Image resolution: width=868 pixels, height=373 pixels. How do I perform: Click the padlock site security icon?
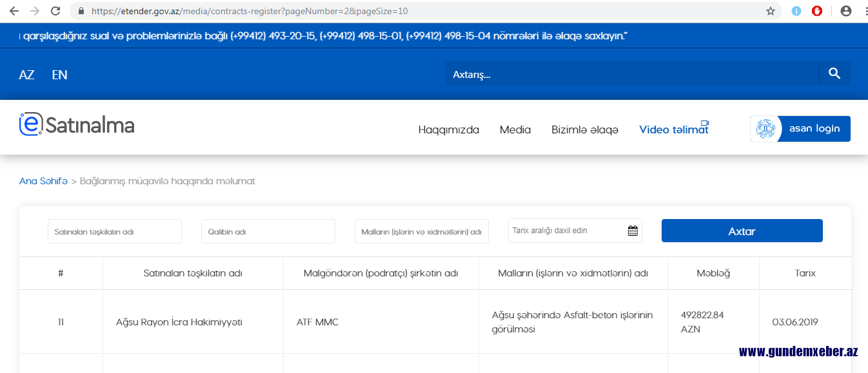[81, 11]
